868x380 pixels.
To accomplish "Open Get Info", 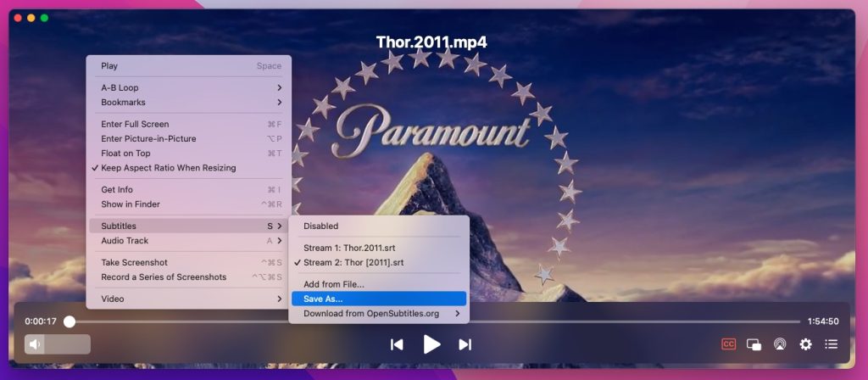I will (x=189, y=189).
